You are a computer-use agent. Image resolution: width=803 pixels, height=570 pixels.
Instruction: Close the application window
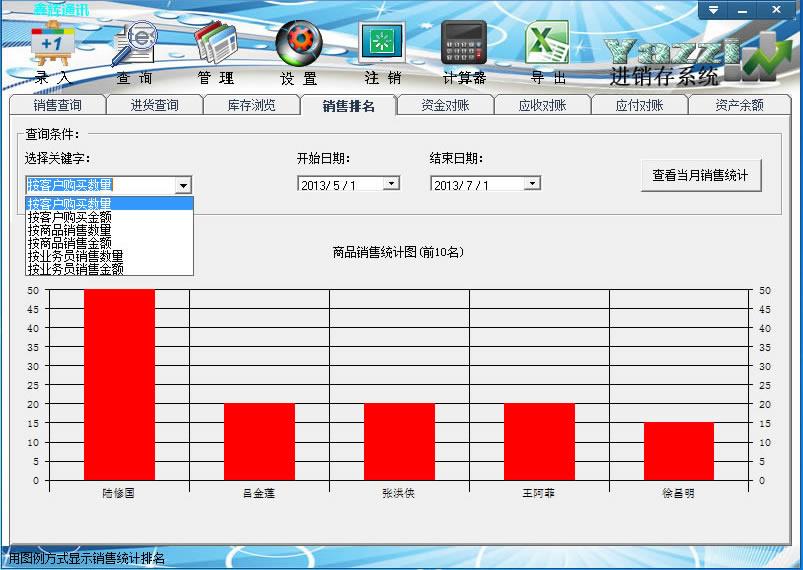tap(776, 10)
